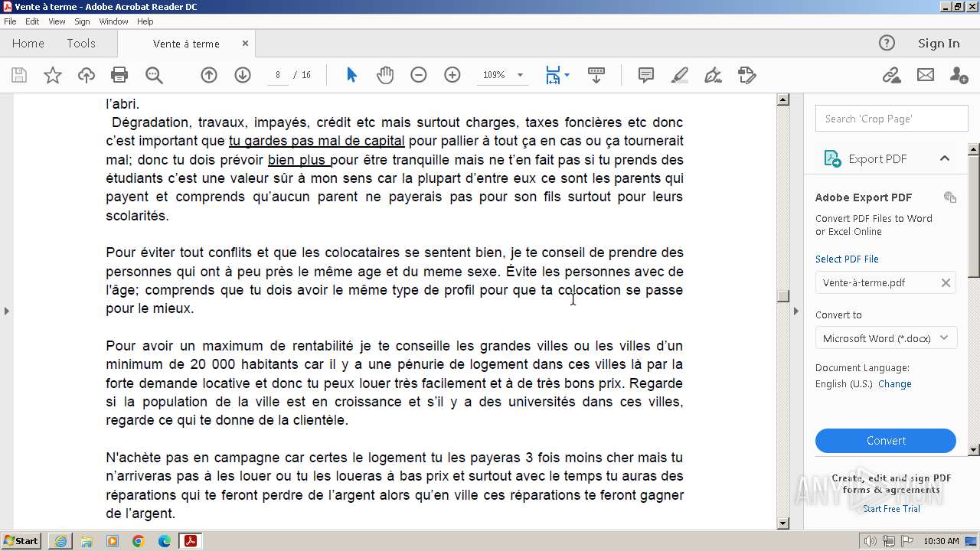Click the Convert button

(886, 441)
